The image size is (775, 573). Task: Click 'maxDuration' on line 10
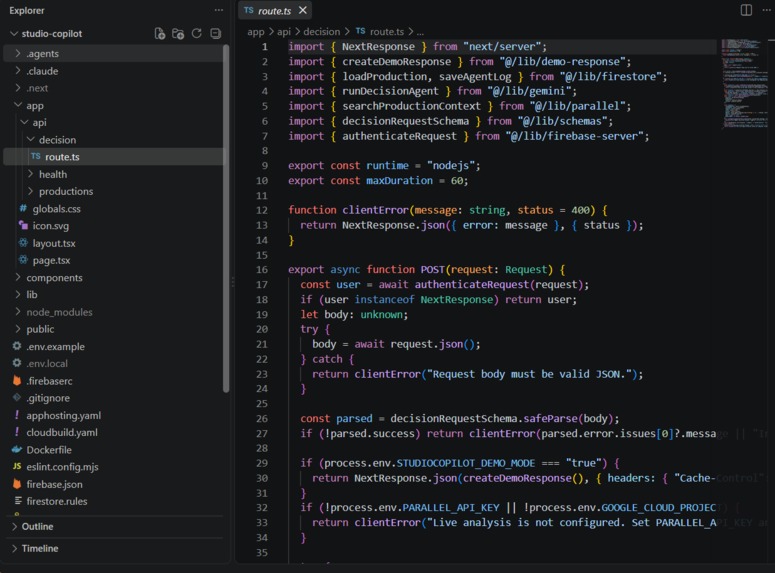pos(399,180)
